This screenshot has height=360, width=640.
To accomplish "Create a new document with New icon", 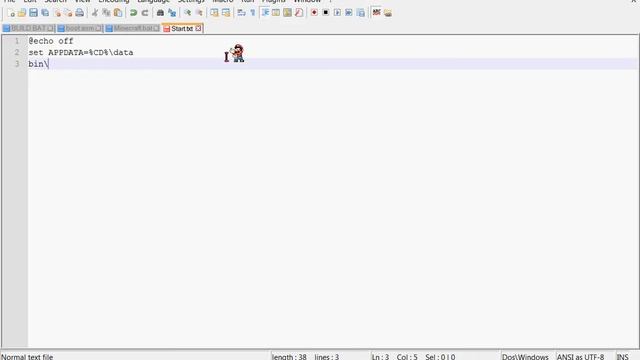I will 11,13.
